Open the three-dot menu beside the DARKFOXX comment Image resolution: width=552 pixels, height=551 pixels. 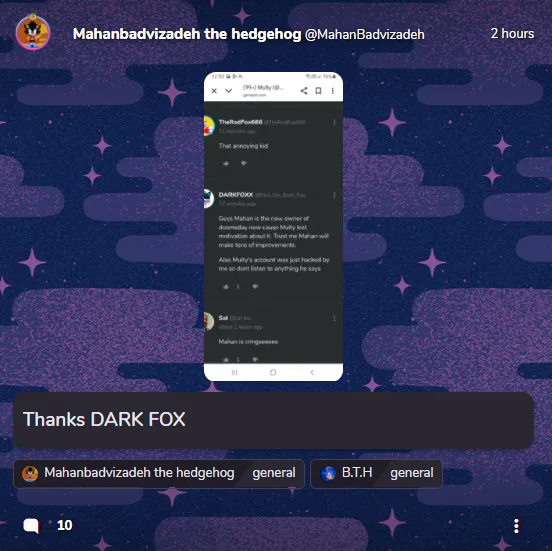pos(334,195)
